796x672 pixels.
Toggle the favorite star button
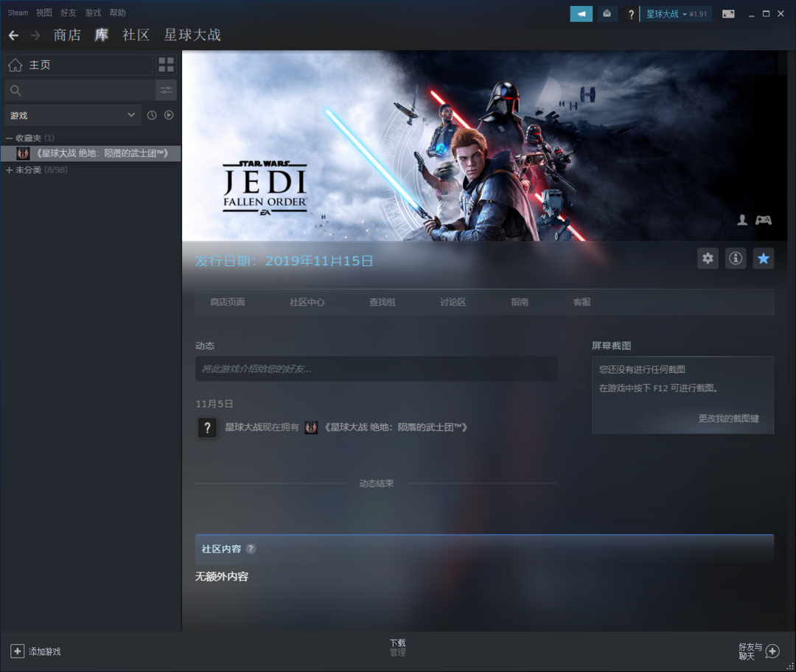point(764,259)
